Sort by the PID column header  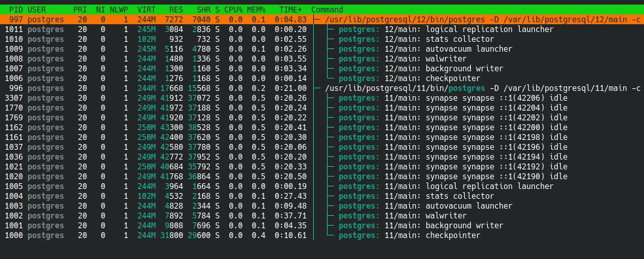point(16,9)
